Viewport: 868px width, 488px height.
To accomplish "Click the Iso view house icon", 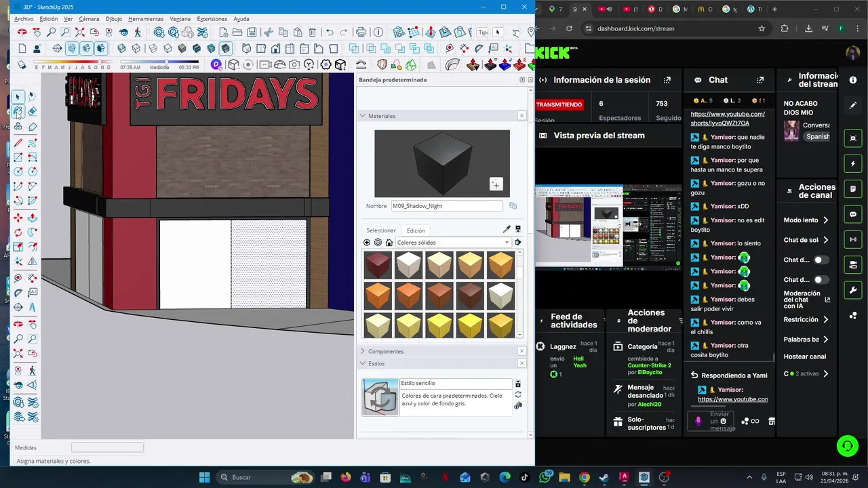I will coord(246,48).
